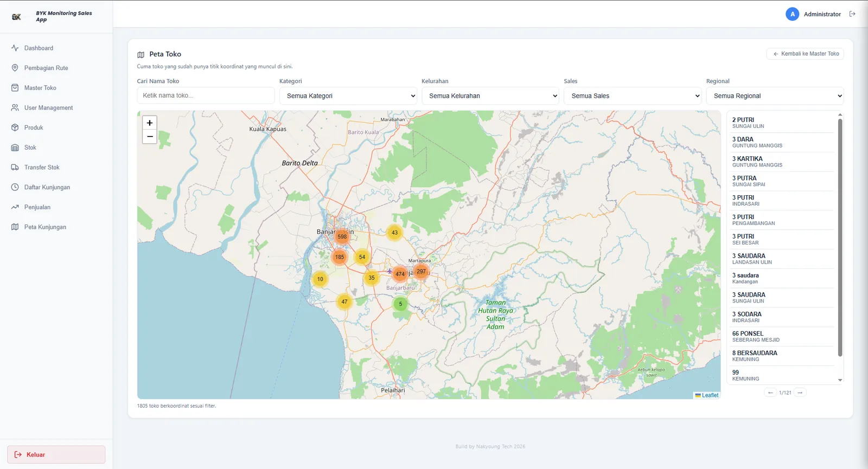The width and height of the screenshot is (868, 469).
Task: Zoom out on the map
Action: click(150, 137)
